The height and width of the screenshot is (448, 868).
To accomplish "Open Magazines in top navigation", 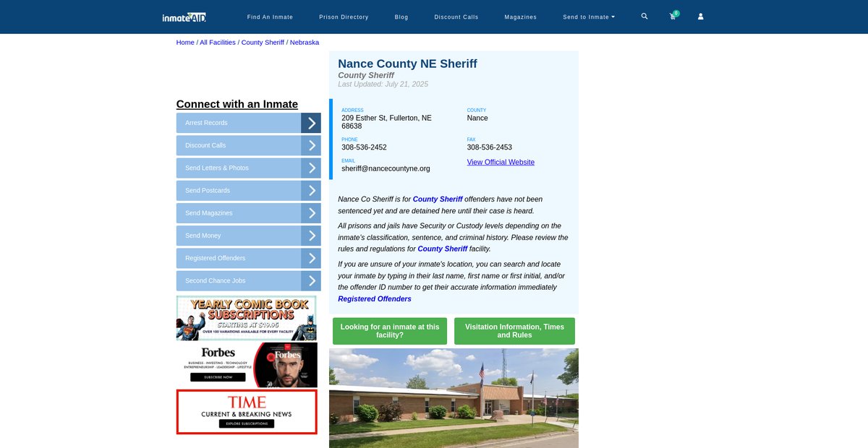I will click(x=521, y=17).
